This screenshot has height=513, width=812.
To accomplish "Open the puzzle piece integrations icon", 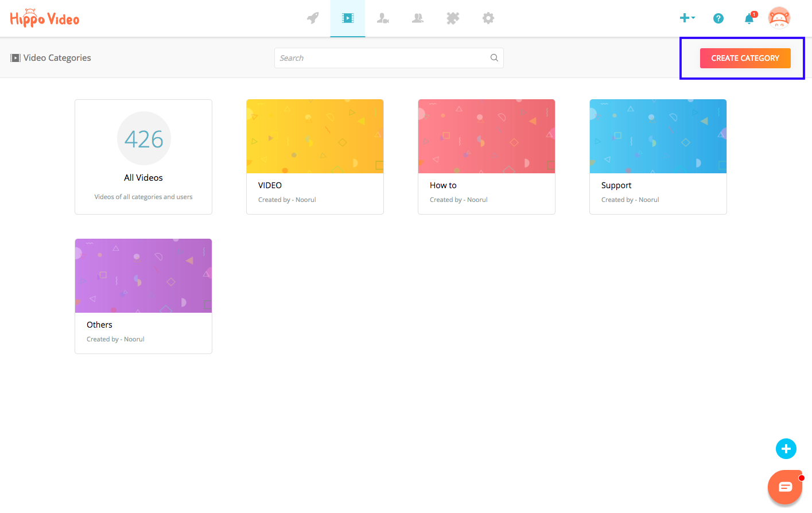I will click(453, 18).
